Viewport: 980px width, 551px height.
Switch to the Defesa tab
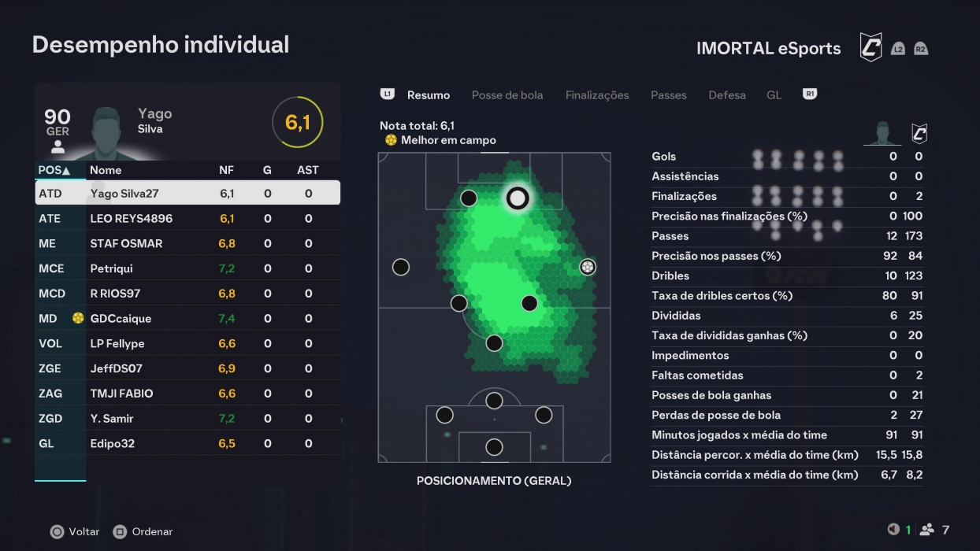coord(727,94)
